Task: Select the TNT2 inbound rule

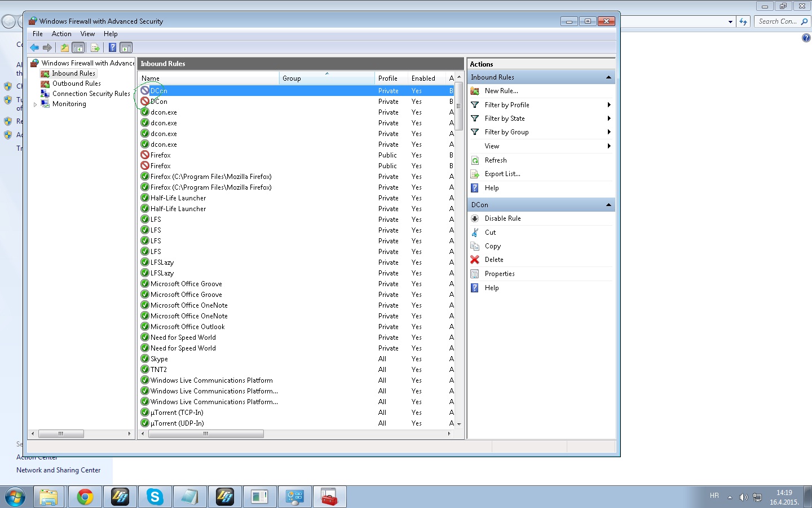Action: [297, 370]
